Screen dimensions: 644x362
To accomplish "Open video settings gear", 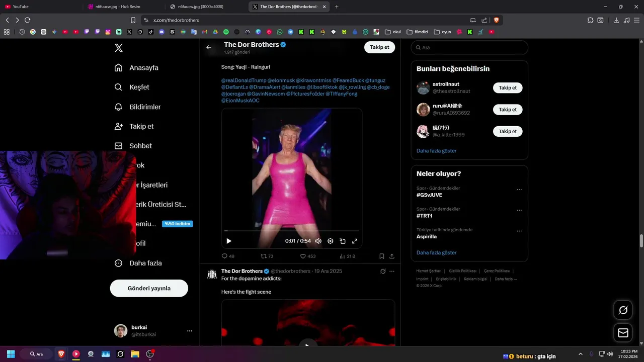I will (x=331, y=241).
